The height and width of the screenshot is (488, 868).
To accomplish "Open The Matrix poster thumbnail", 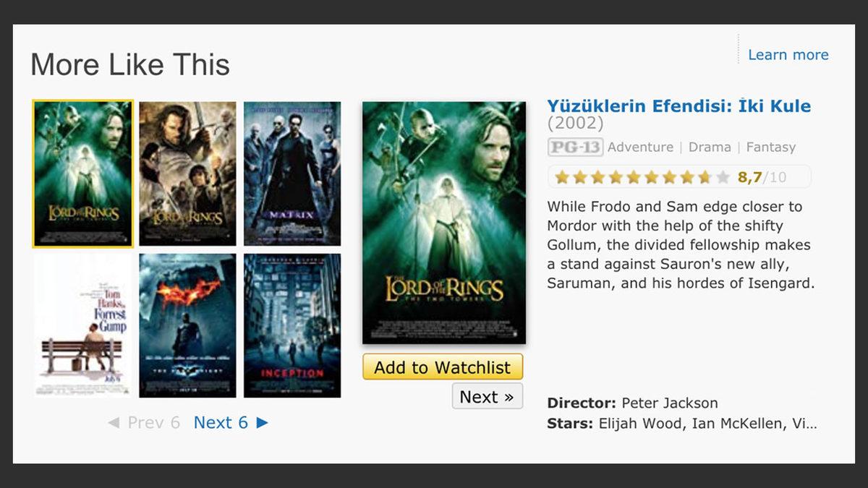I will point(292,174).
